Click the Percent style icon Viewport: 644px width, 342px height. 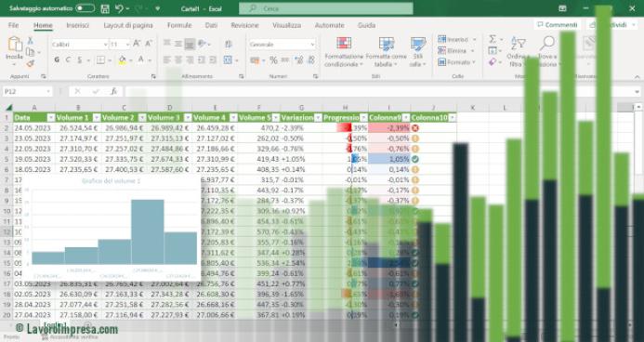pos(273,60)
